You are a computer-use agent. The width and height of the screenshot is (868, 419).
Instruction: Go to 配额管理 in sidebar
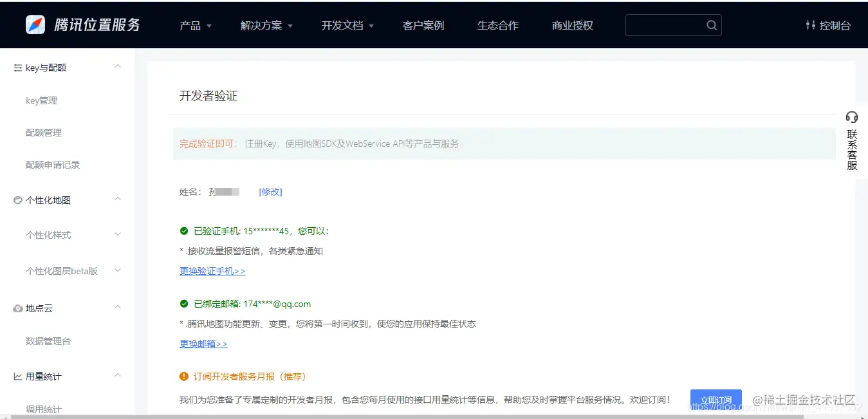(x=44, y=133)
